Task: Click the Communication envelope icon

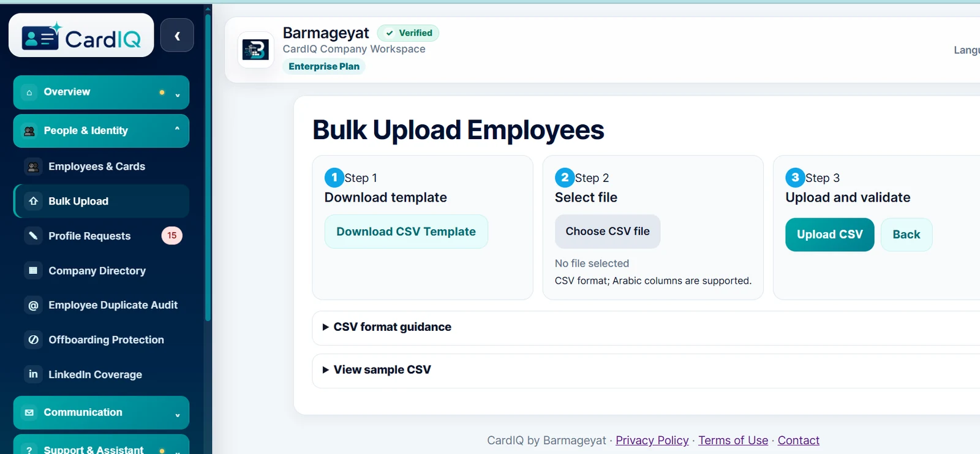Action: [29, 413]
